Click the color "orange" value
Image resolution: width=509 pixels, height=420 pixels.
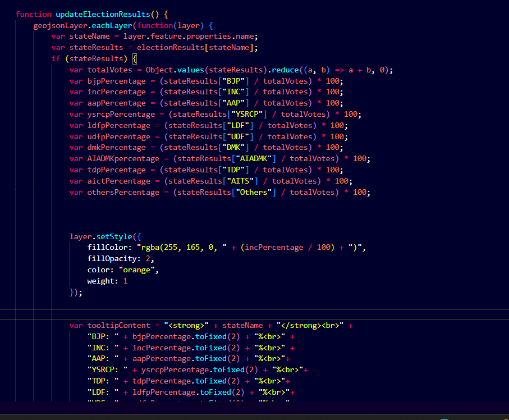coord(137,270)
